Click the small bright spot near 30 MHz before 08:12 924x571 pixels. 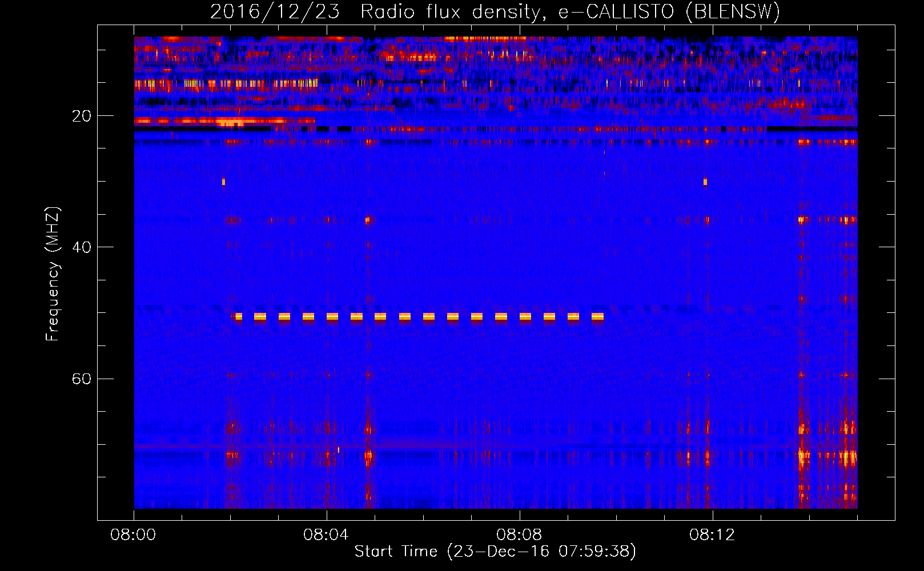pyautogui.click(x=705, y=182)
